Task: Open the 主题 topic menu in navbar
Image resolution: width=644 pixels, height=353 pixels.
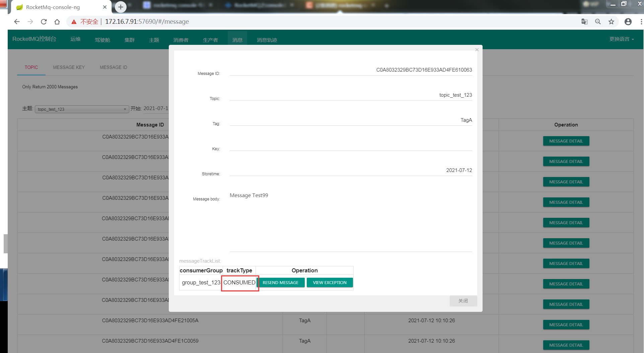Action: point(154,40)
